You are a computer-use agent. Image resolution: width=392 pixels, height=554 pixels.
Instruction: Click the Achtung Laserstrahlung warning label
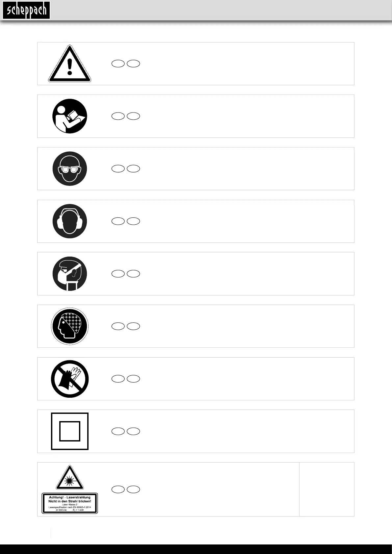(x=70, y=503)
